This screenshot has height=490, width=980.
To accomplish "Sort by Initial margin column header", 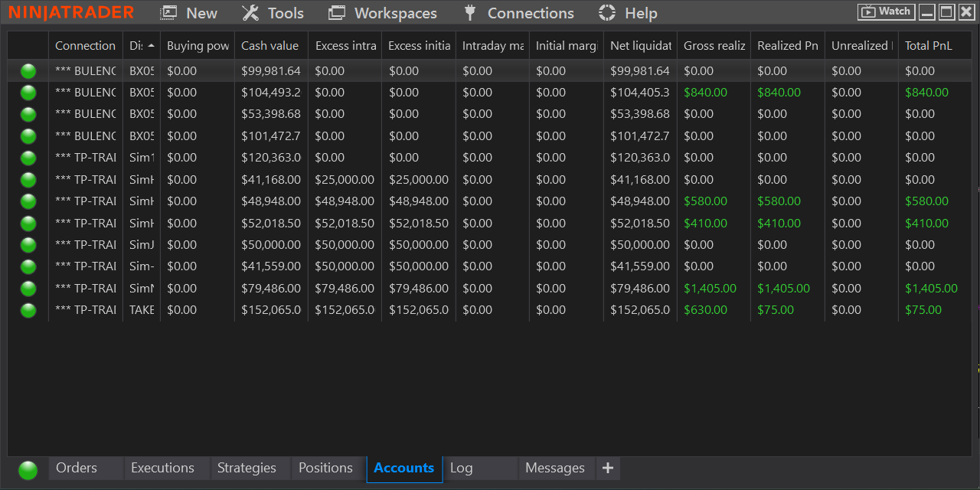I will click(x=567, y=46).
